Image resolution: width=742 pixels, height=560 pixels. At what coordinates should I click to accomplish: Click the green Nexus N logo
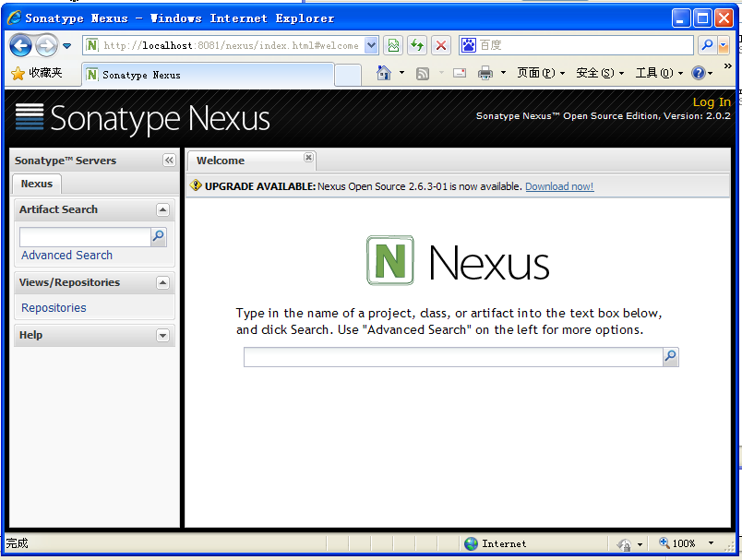pos(390,260)
